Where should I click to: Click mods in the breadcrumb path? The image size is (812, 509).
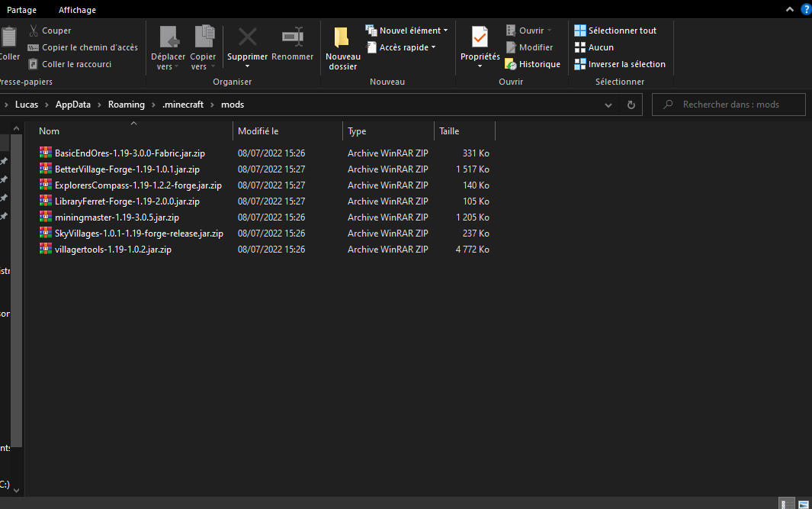pos(233,105)
